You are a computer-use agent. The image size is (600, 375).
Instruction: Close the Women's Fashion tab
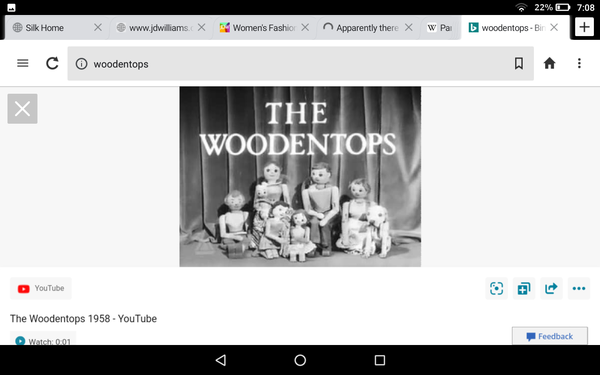click(305, 27)
